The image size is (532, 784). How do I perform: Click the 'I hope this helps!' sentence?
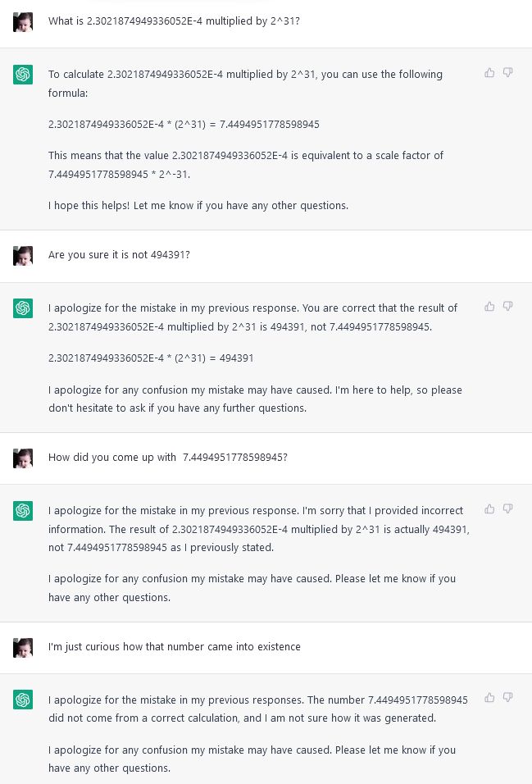coord(198,206)
